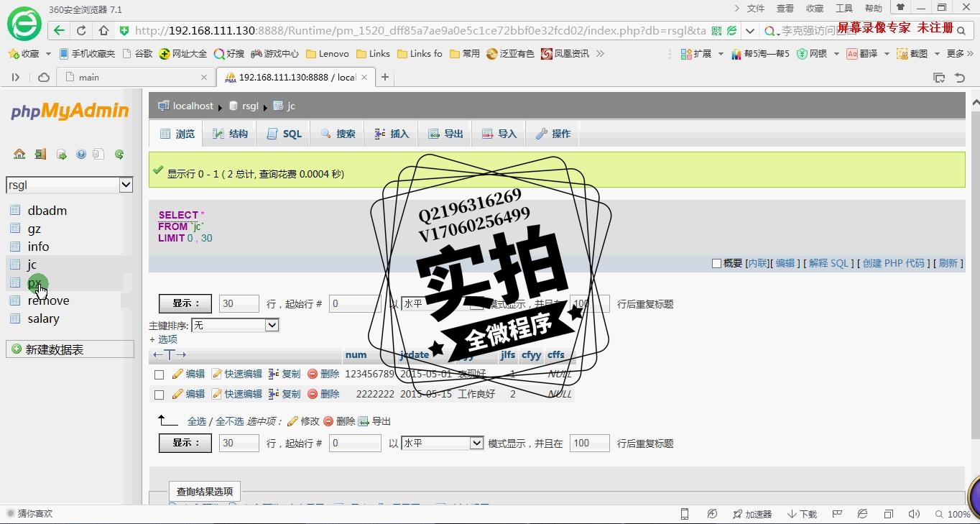
Task: Close the main tab
Action: pos(204,77)
